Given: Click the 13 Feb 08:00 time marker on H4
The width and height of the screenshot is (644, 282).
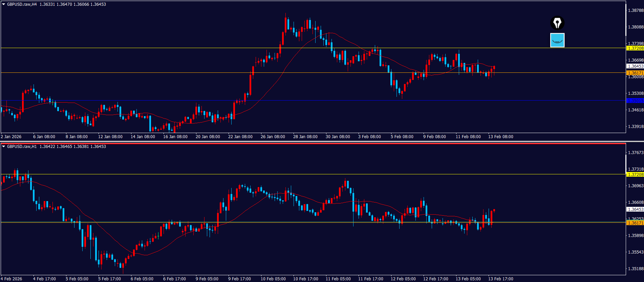Looking at the screenshot, I should [x=500, y=137].
